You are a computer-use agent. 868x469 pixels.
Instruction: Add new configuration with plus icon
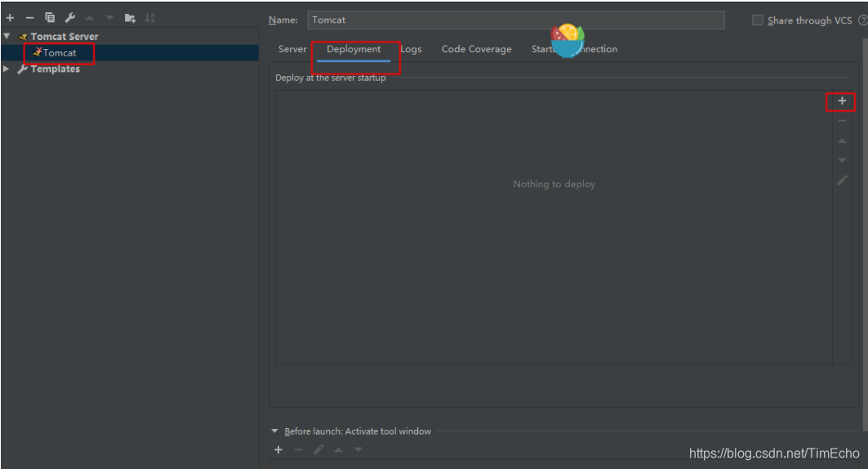(10, 18)
